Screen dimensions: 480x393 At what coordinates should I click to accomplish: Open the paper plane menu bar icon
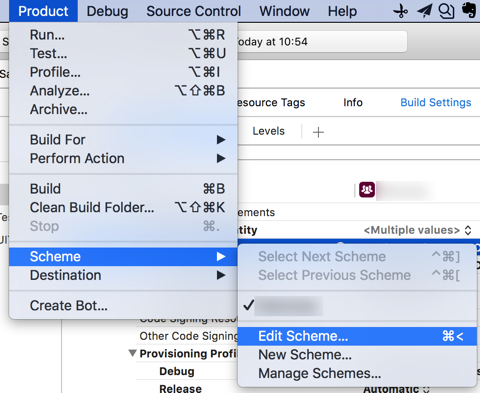pos(424,11)
